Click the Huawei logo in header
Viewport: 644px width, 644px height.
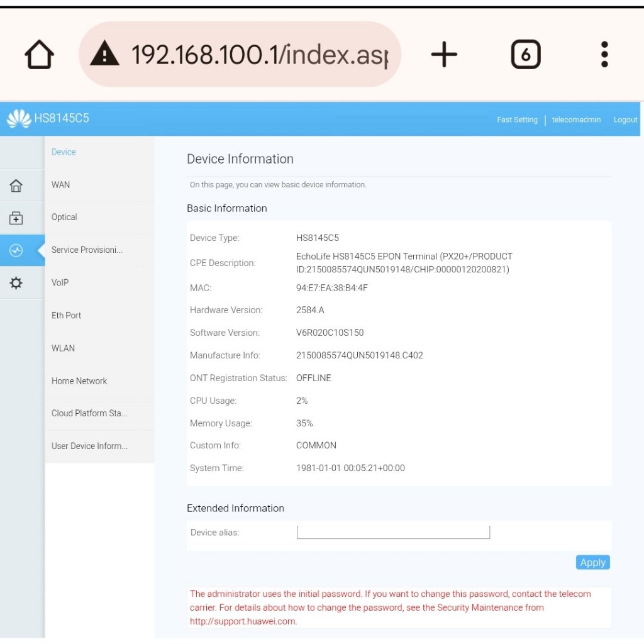(x=18, y=118)
